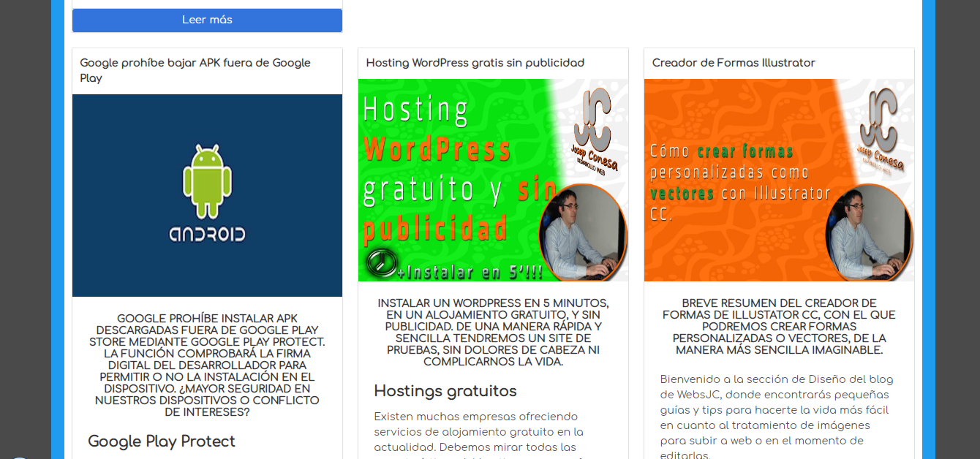The image size is (980, 459).
Task: Click the 'Cómo crear formas' text in the orange thumbnail
Action: point(722,152)
